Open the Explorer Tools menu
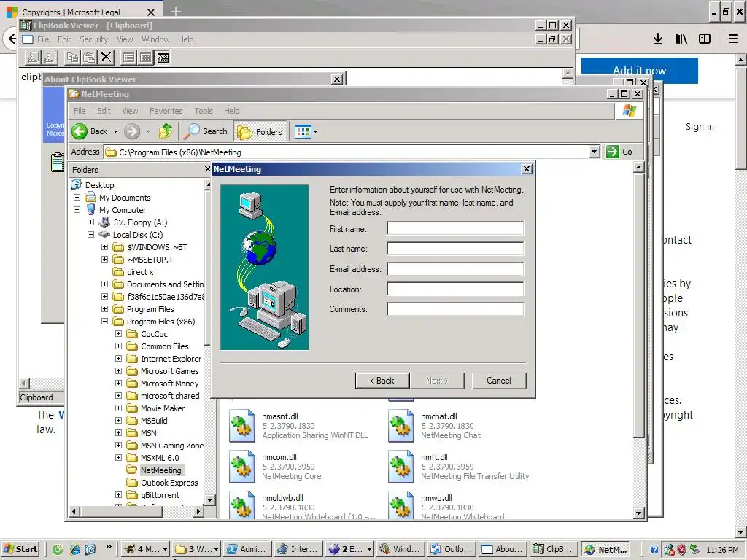The height and width of the screenshot is (560, 747). click(x=204, y=111)
